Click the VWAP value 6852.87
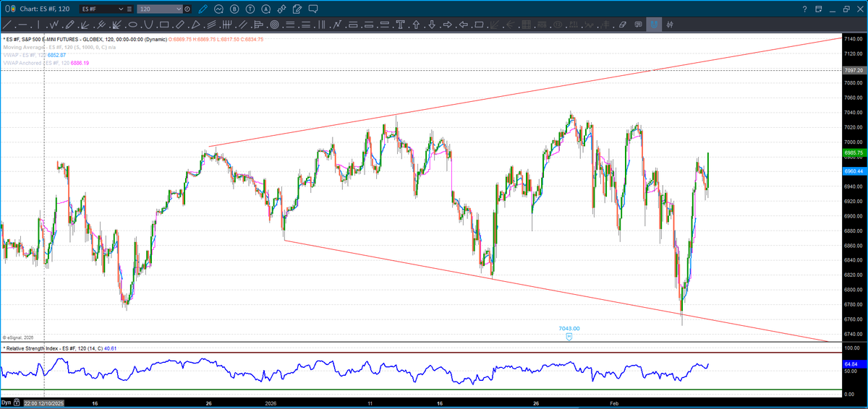 click(x=57, y=55)
